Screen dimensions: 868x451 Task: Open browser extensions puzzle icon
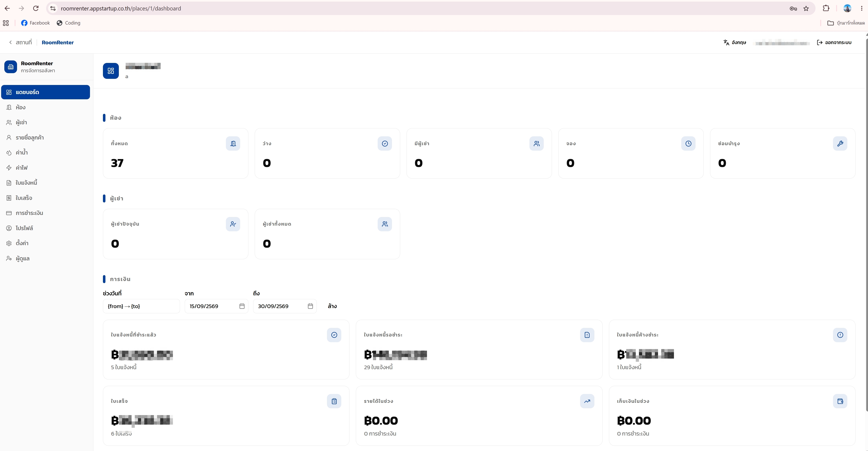tap(826, 8)
